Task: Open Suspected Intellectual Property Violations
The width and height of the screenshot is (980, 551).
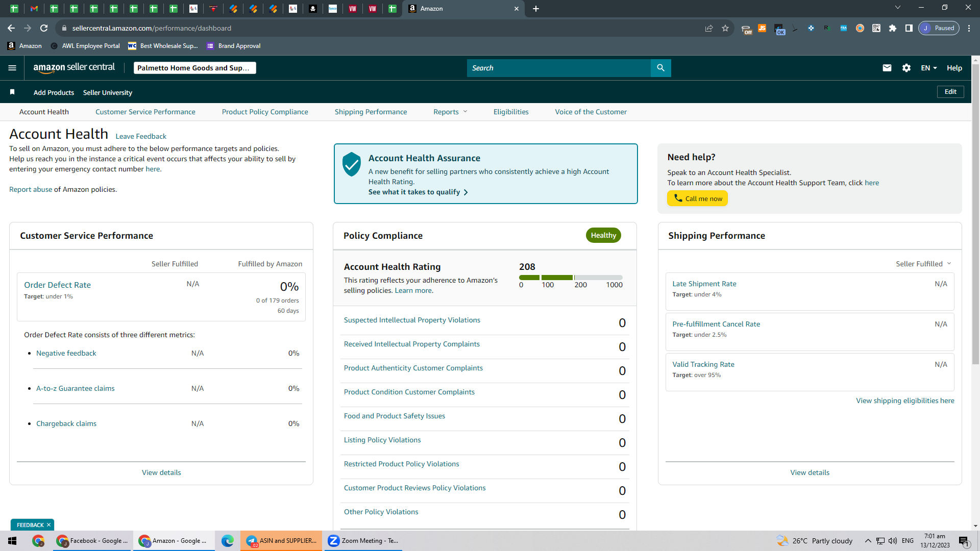Action: coord(412,320)
